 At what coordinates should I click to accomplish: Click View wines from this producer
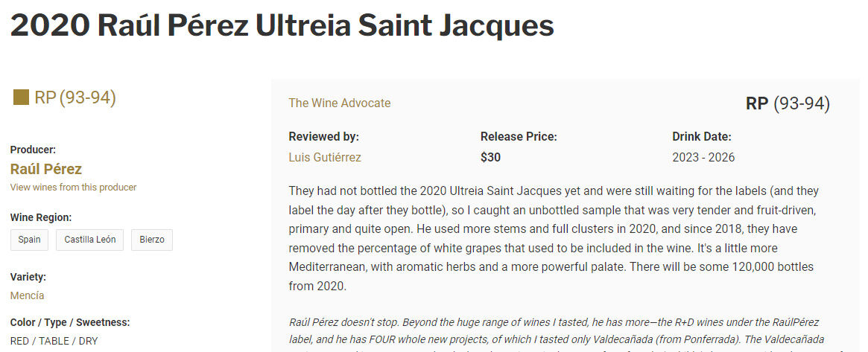tap(73, 188)
